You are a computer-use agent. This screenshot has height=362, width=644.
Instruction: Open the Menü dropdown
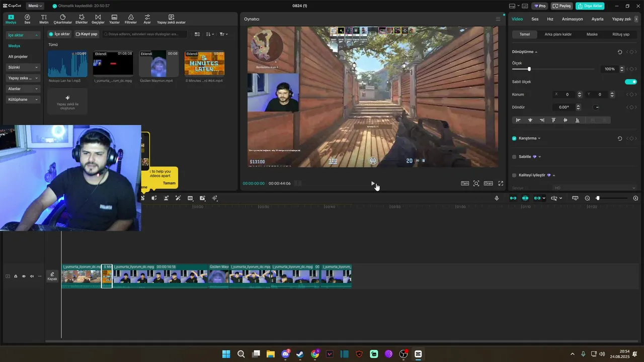tap(35, 6)
